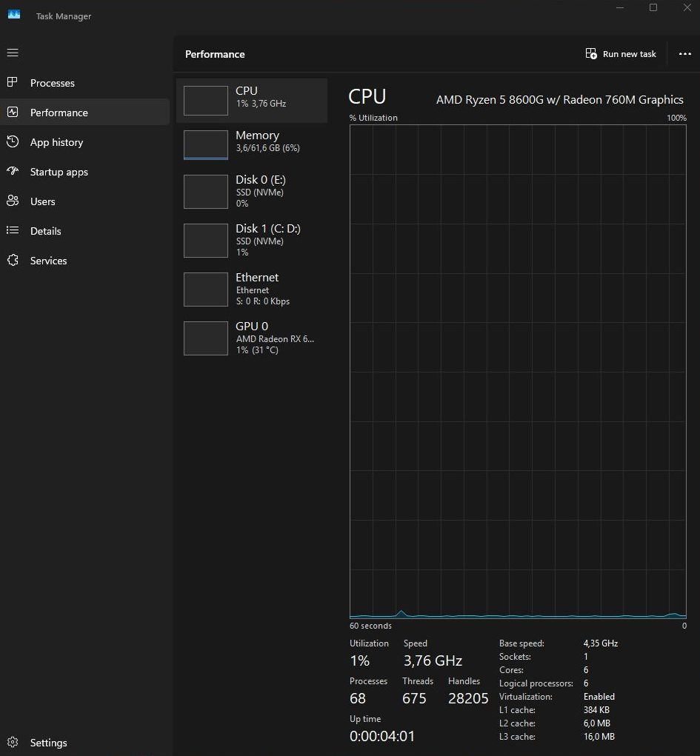Open the Users people icon

coord(13,201)
